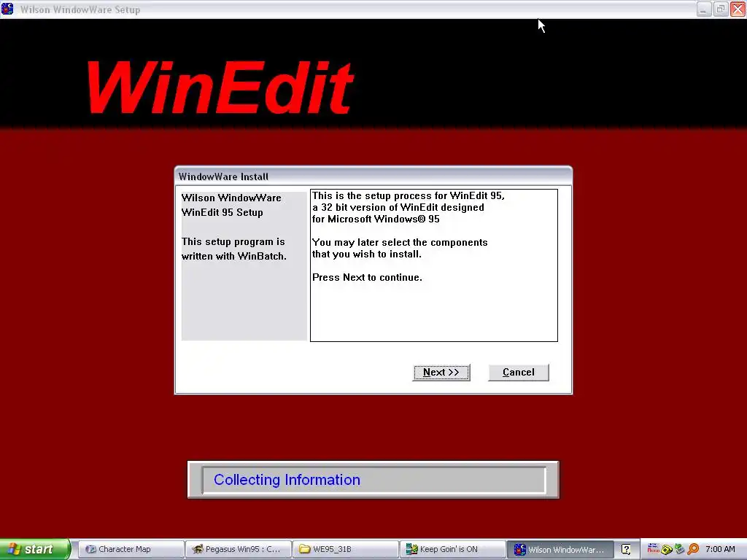Viewport: 747px width, 560px height.
Task: Click 'This setup program is' text
Action: click(x=233, y=241)
